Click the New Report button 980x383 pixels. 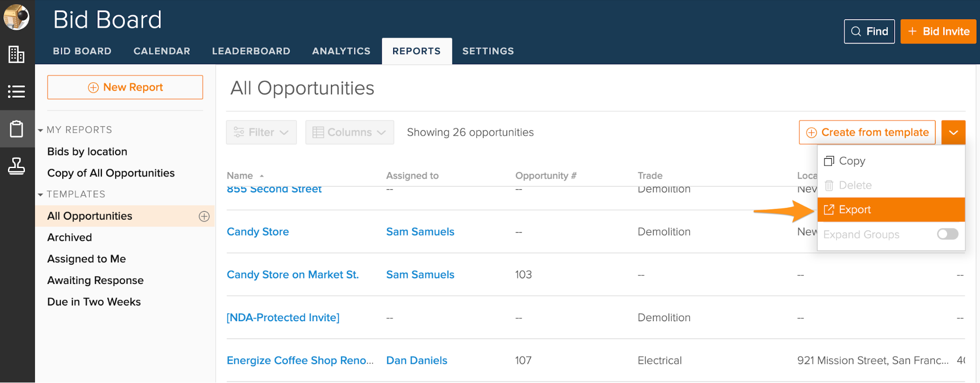(125, 87)
